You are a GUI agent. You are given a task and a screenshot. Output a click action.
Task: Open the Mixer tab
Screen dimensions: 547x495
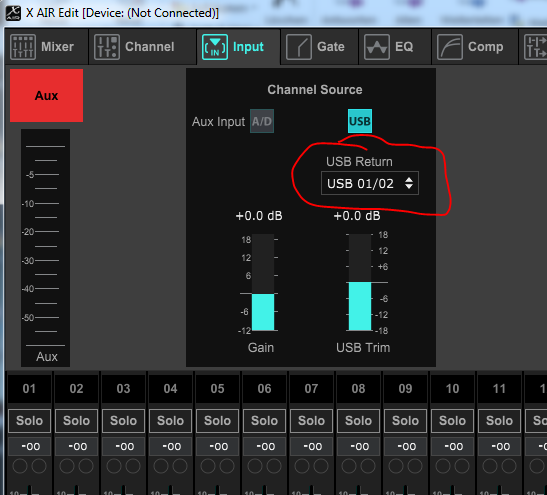46,47
